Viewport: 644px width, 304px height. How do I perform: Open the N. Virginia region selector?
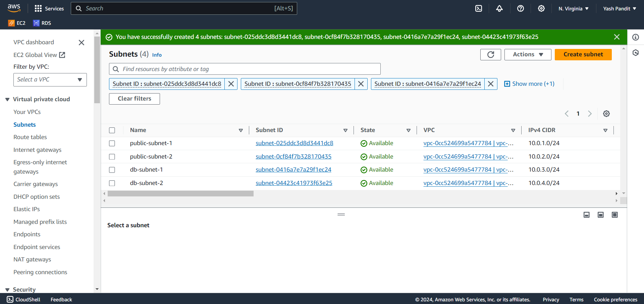[x=574, y=9]
